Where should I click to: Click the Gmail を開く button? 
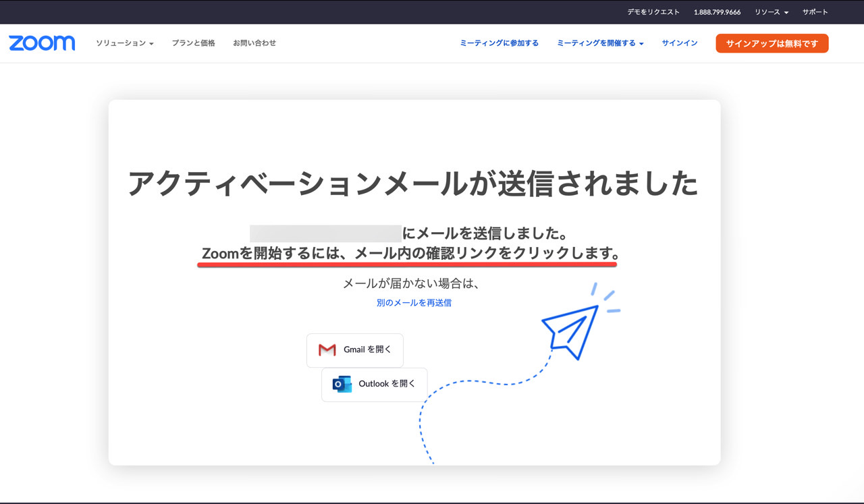pyautogui.click(x=355, y=350)
